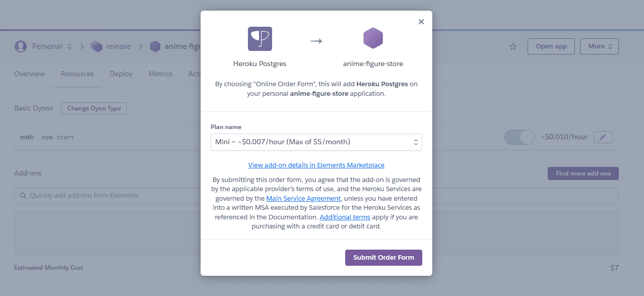
Task: Edit the web dyno with the pencil icon
Action: (x=603, y=137)
